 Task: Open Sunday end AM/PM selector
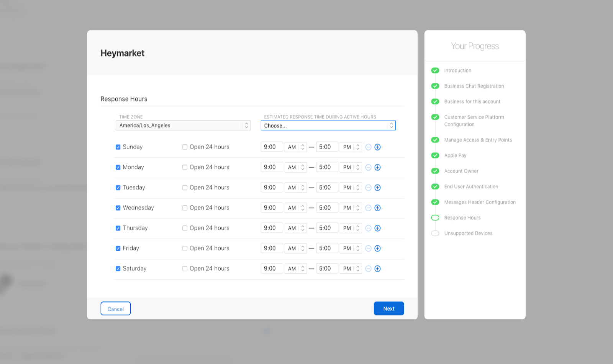351,147
